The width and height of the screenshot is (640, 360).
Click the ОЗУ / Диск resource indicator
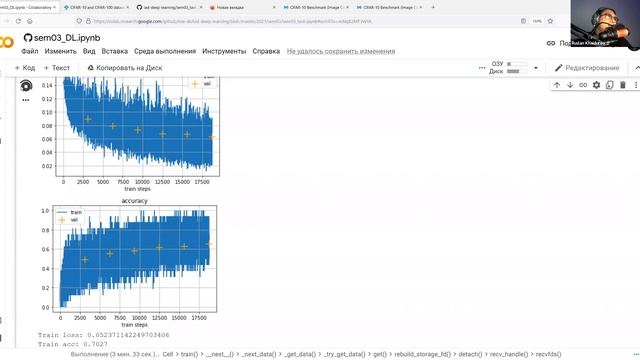509,68
